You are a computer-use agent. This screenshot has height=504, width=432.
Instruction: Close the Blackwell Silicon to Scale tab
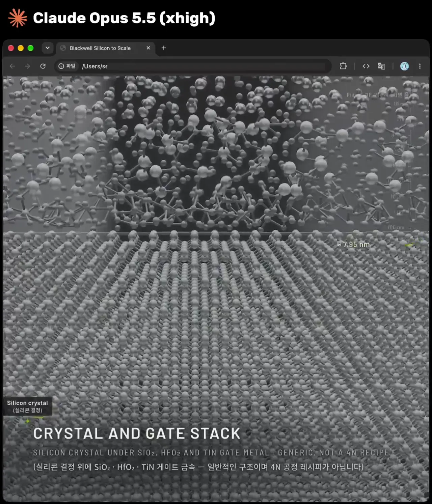[x=148, y=48]
